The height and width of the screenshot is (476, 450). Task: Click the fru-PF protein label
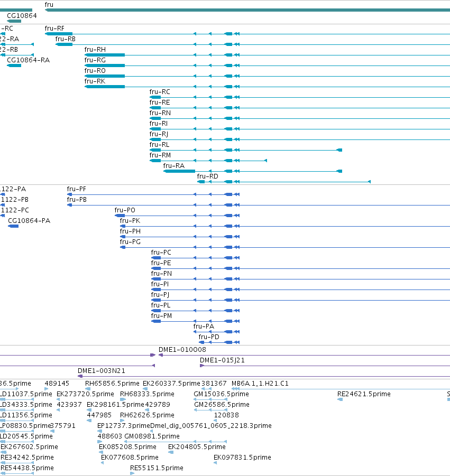77,189
